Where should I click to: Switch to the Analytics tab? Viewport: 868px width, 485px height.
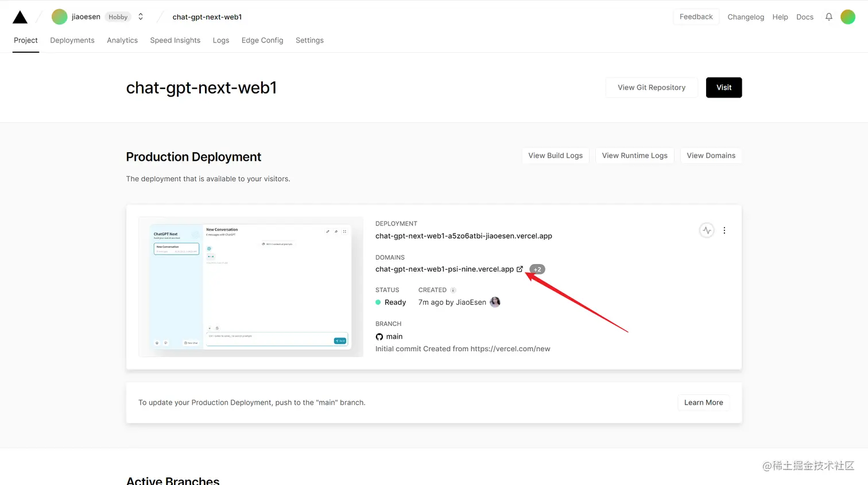[122, 40]
